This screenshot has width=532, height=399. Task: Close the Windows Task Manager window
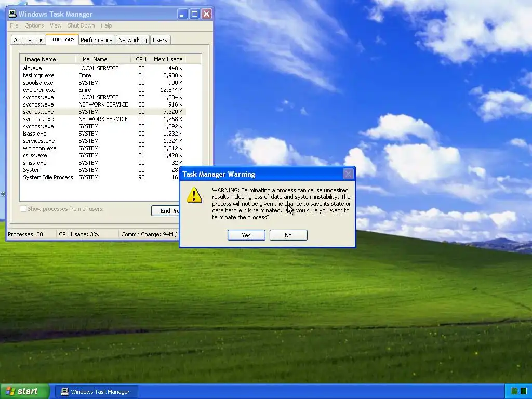tap(206, 14)
